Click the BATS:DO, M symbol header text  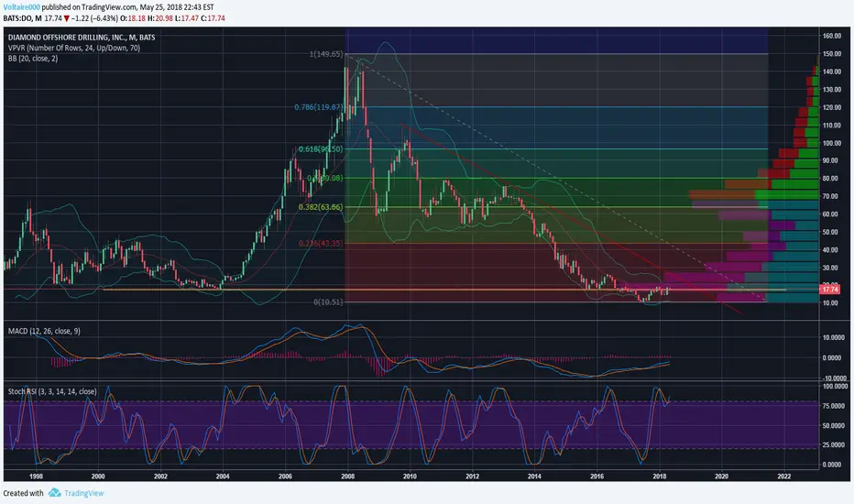tap(22, 18)
